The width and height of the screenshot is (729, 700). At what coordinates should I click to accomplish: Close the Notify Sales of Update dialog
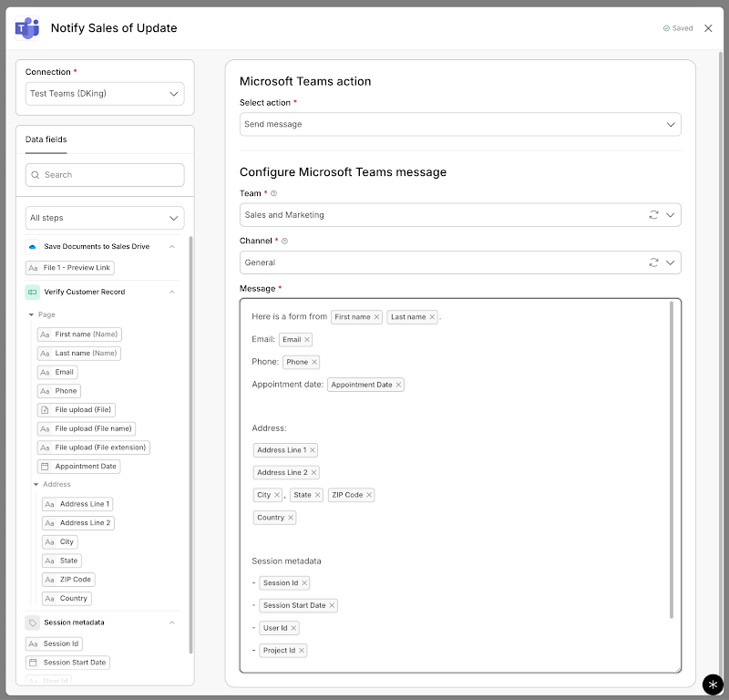(x=708, y=28)
